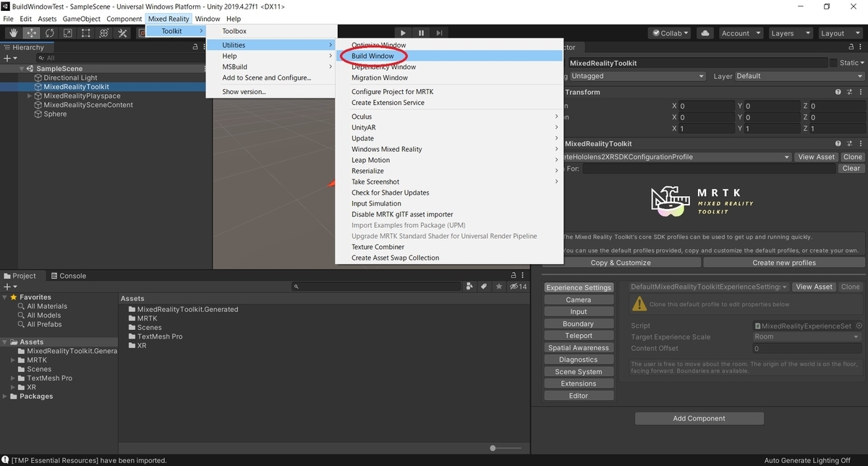868x466 pixels.
Task: Select the combined Transform tool
Action: coord(104,33)
